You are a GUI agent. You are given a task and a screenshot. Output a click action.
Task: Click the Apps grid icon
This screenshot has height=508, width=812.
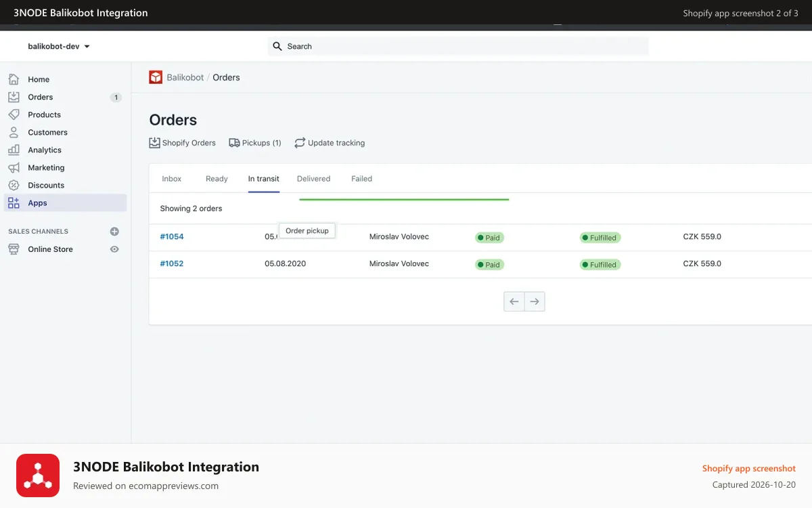click(x=14, y=203)
